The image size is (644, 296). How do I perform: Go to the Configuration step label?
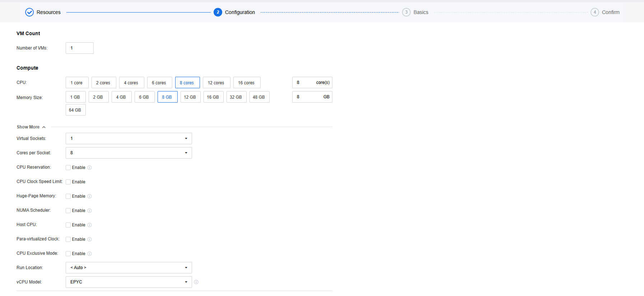(240, 12)
